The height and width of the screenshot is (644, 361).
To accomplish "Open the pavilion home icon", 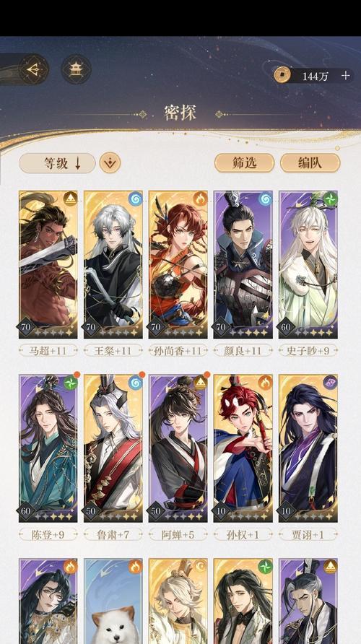I will pyautogui.click(x=76, y=69).
